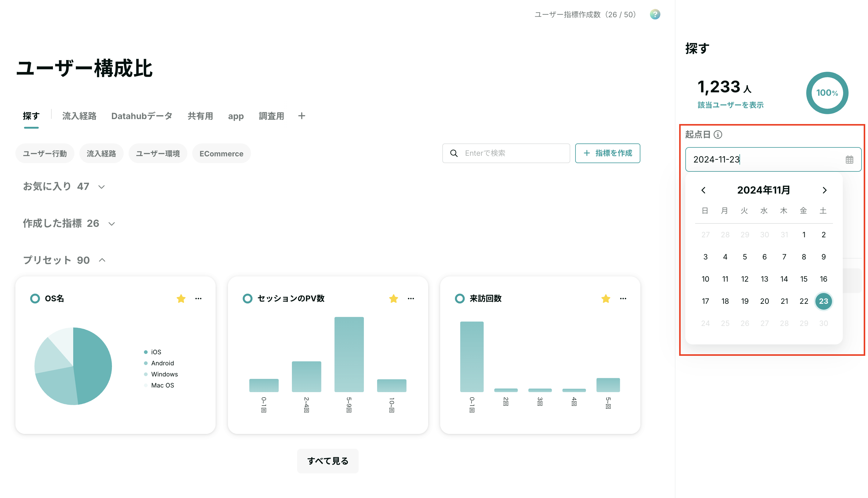Switch to the 探す tab
This screenshot has width=868, height=498.
31,116
